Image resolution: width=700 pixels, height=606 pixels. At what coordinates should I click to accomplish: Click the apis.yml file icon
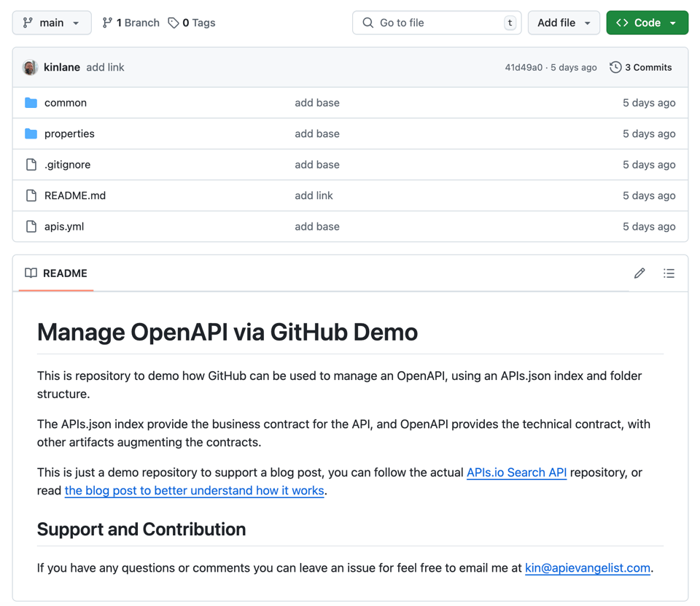(x=31, y=227)
